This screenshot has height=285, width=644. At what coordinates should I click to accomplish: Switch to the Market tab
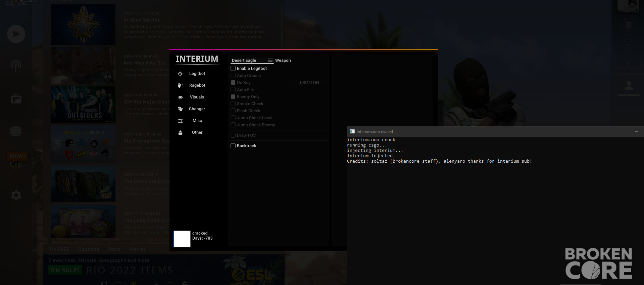(138, 249)
